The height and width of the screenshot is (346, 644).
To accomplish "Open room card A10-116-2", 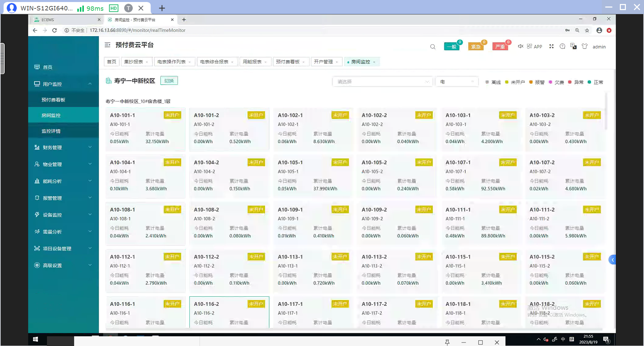I will pyautogui.click(x=229, y=312).
